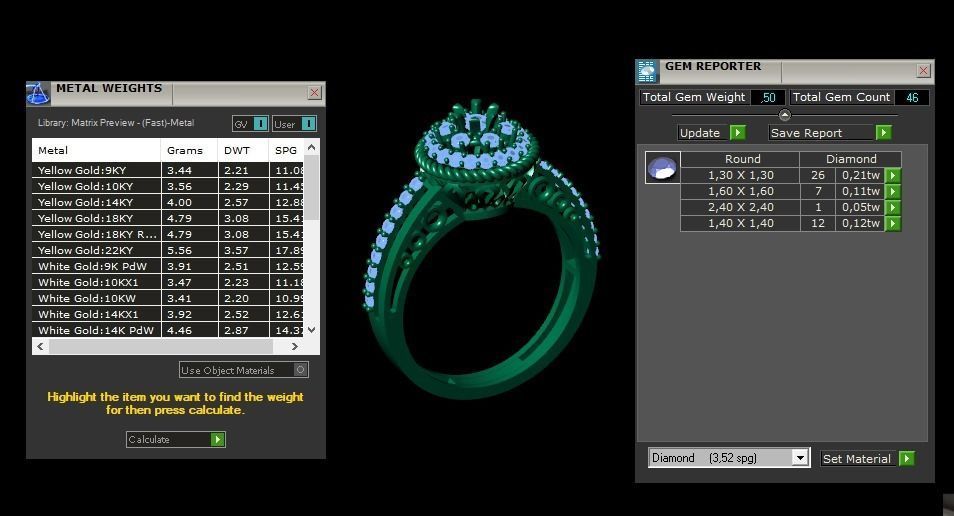Click the gem count 26 cell
The width and height of the screenshot is (954, 516).
pos(818,175)
